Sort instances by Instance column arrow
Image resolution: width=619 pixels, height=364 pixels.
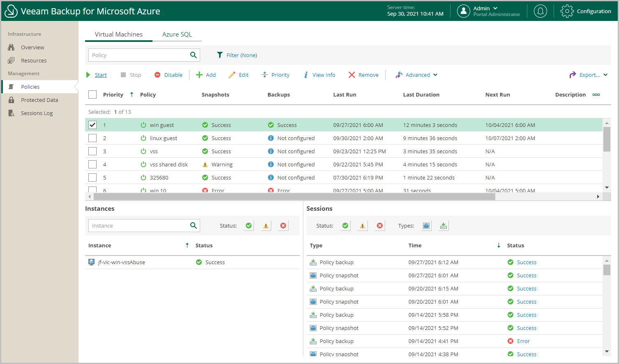[x=187, y=245]
